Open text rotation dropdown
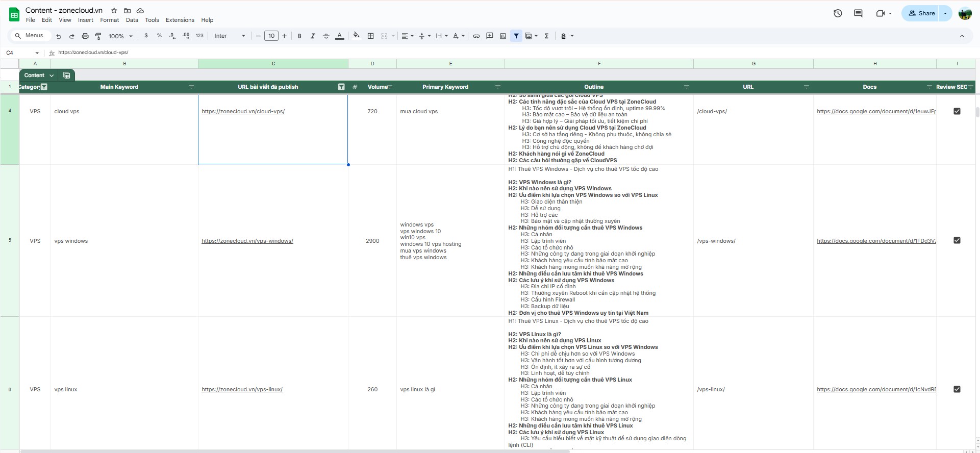This screenshot has width=980, height=453. click(x=459, y=36)
